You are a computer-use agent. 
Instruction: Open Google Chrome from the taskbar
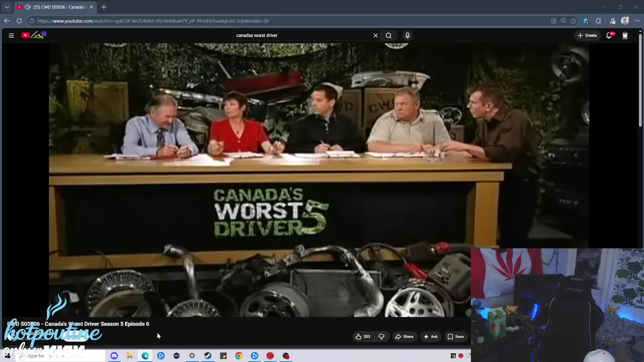pyautogui.click(x=239, y=356)
